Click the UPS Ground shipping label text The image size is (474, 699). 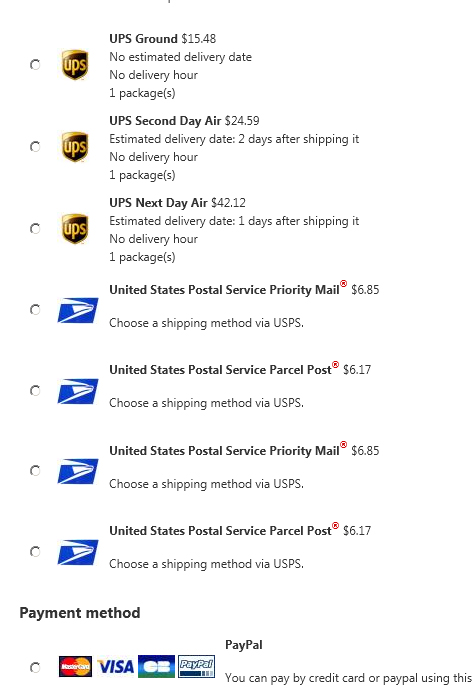point(144,39)
